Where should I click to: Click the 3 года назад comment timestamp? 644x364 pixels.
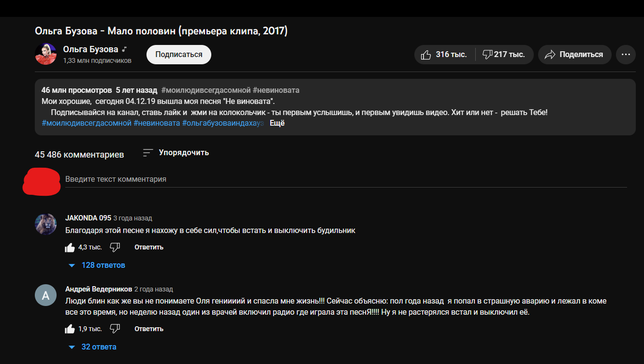pos(133,218)
